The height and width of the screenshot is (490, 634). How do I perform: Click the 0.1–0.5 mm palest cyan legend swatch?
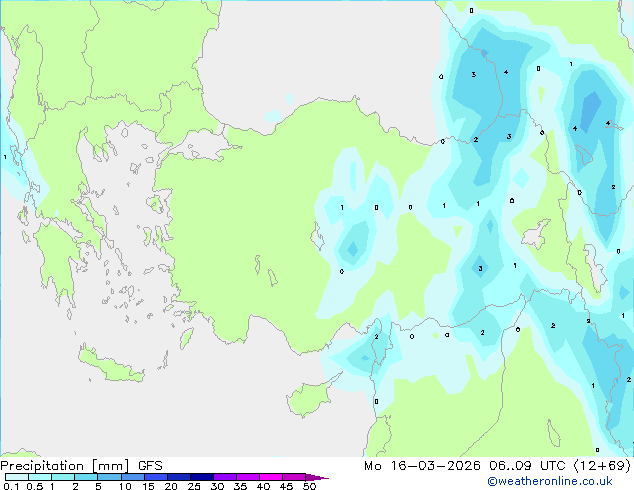point(17,477)
